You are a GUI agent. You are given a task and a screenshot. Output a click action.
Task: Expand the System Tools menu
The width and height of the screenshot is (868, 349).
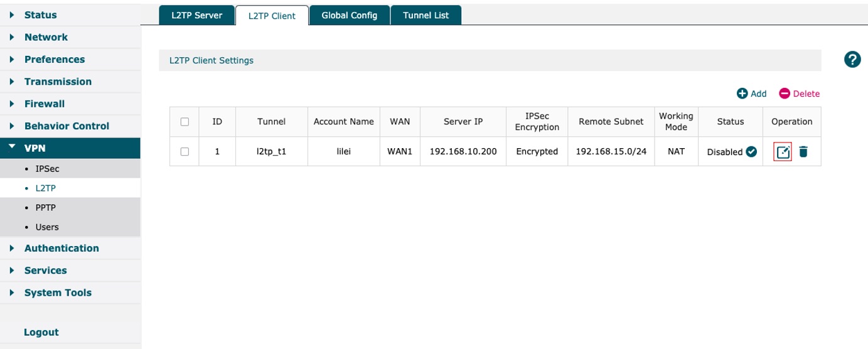click(70, 293)
